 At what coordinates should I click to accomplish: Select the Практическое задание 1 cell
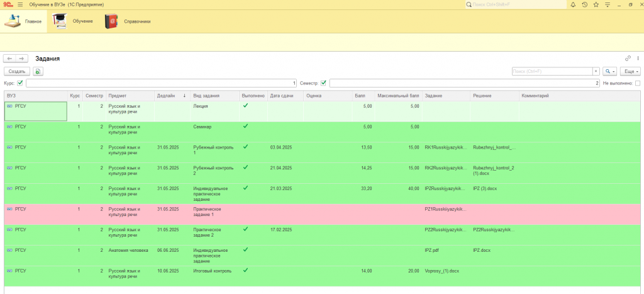coord(215,214)
